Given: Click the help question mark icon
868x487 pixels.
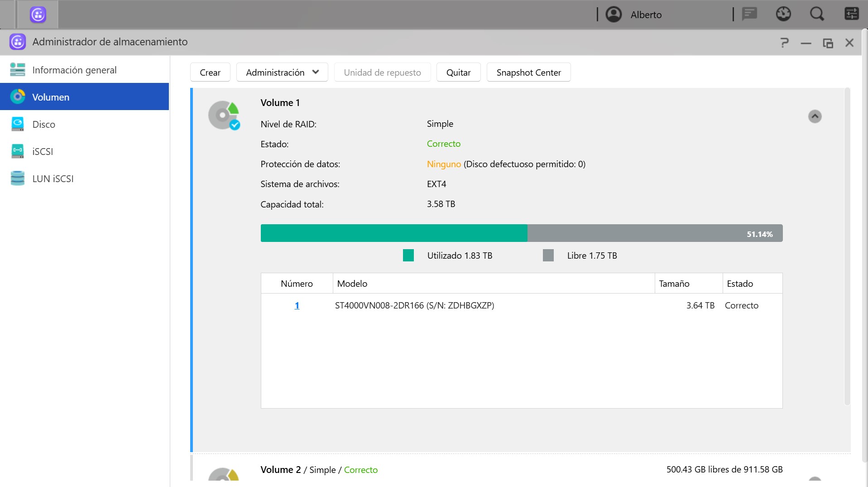Looking at the screenshot, I should click(784, 43).
